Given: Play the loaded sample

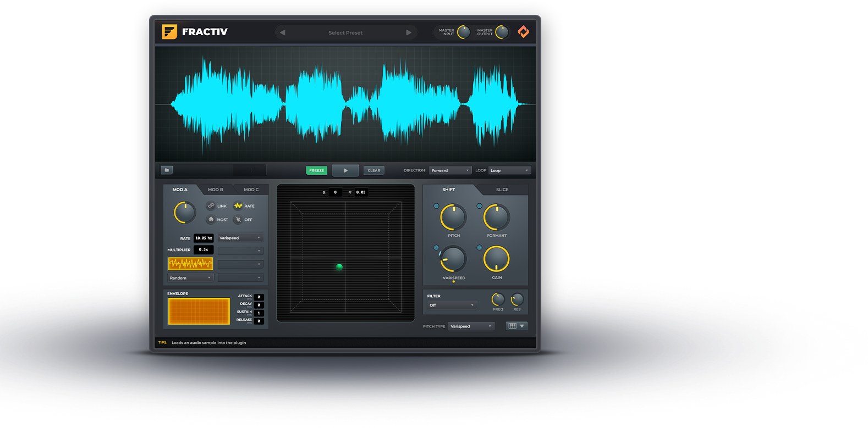Looking at the screenshot, I should tap(345, 170).
